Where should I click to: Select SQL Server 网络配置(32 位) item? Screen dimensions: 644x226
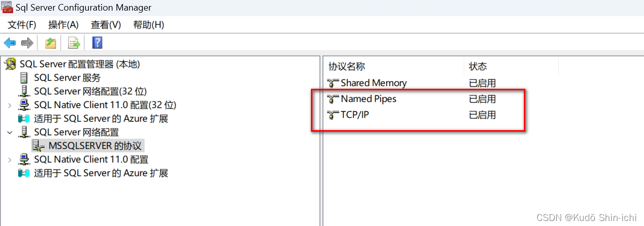pyautogui.click(x=90, y=91)
